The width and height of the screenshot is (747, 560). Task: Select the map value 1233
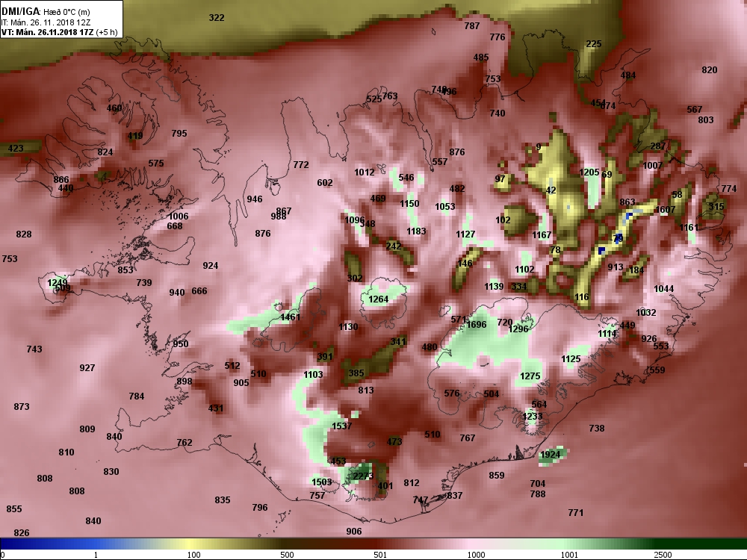tap(532, 416)
